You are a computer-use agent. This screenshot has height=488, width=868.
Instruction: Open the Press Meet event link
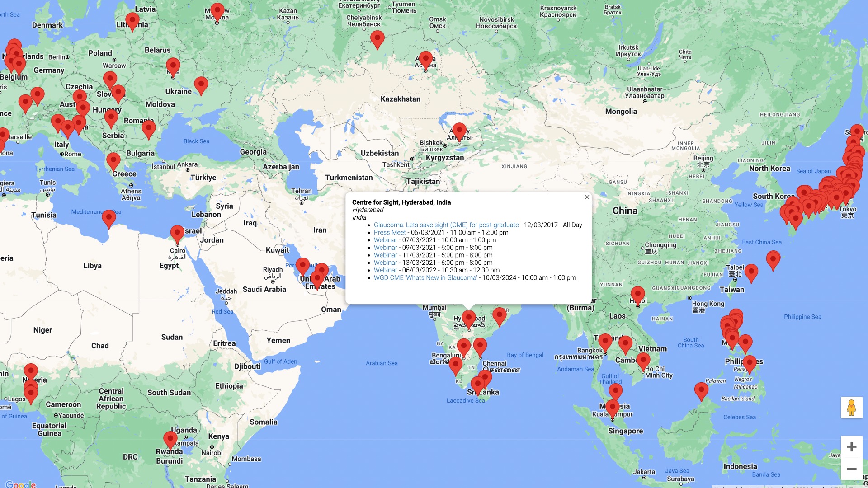(389, 233)
